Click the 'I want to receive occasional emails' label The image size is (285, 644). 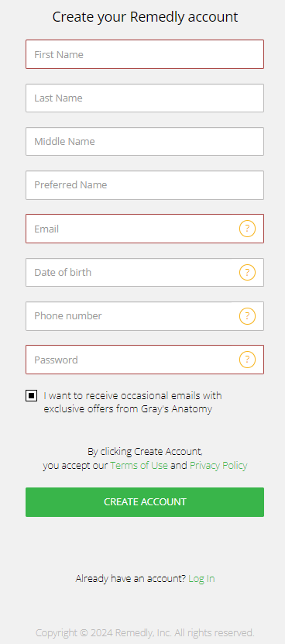point(132,402)
